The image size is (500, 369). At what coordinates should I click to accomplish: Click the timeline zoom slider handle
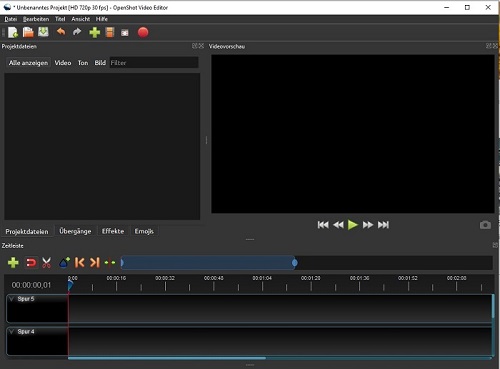pos(295,263)
